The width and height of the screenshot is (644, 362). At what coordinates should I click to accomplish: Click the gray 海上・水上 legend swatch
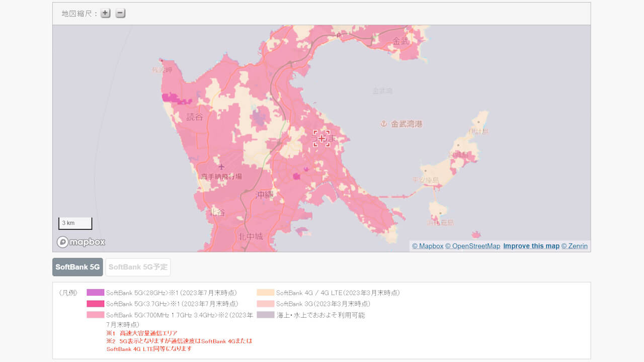coord(267,314)
